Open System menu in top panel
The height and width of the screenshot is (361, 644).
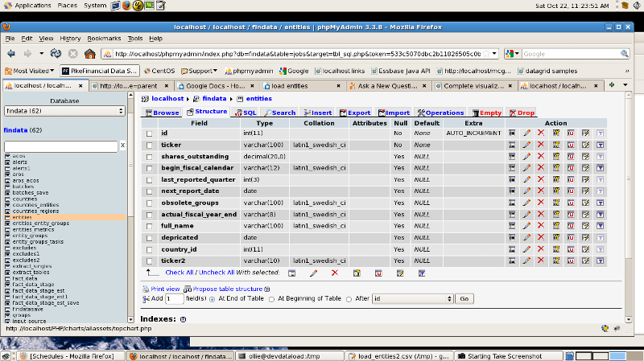pyautogui.click(x=95, y=6)
